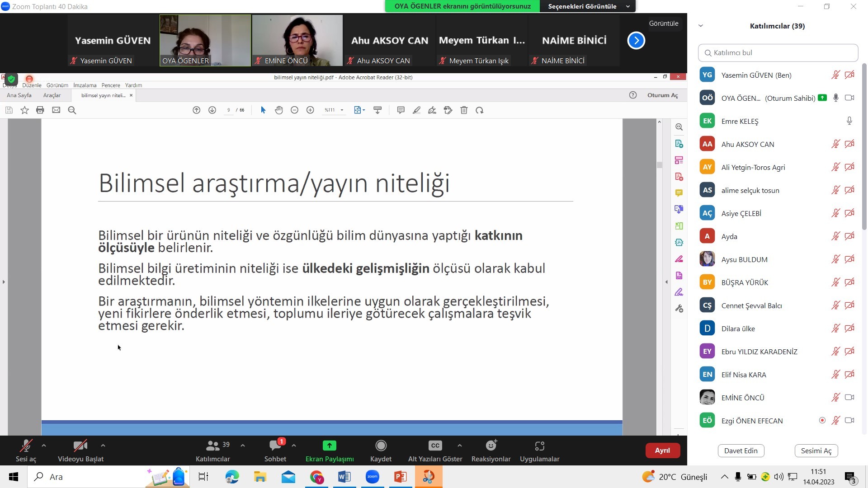Open Reaksiyonlar reactions in Zoom toolbar
Screen dimensions: 868x488
coord(491,450)
